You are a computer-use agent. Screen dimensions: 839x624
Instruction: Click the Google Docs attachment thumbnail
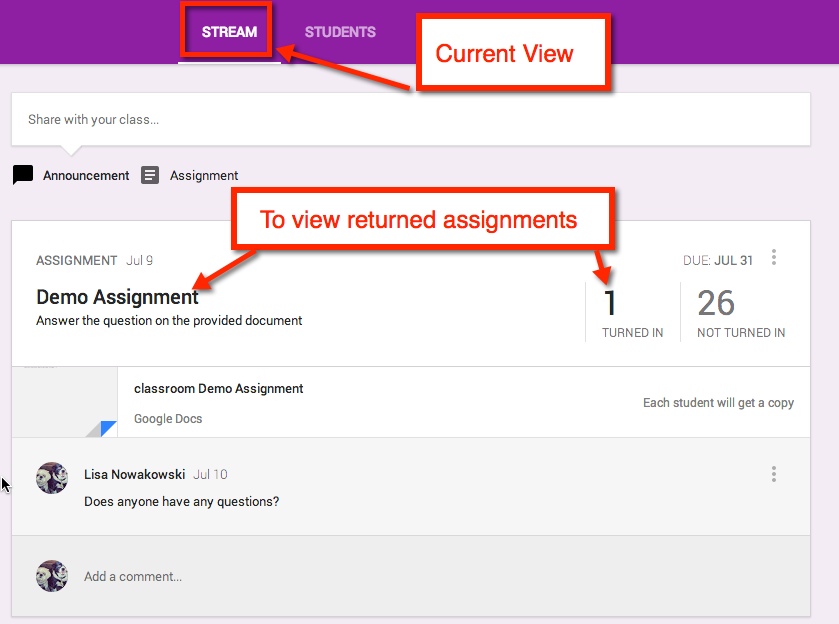(65, 402)
